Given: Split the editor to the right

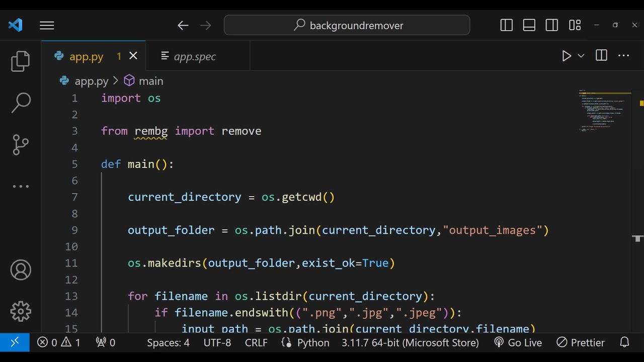Looking at the screenshot, I should pyautogui.click(x=601, y=56).
